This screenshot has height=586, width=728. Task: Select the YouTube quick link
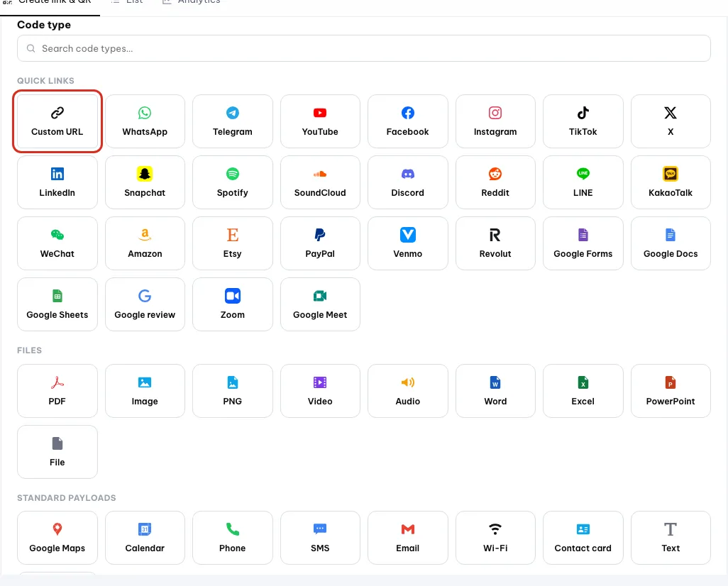pos(320,121)
